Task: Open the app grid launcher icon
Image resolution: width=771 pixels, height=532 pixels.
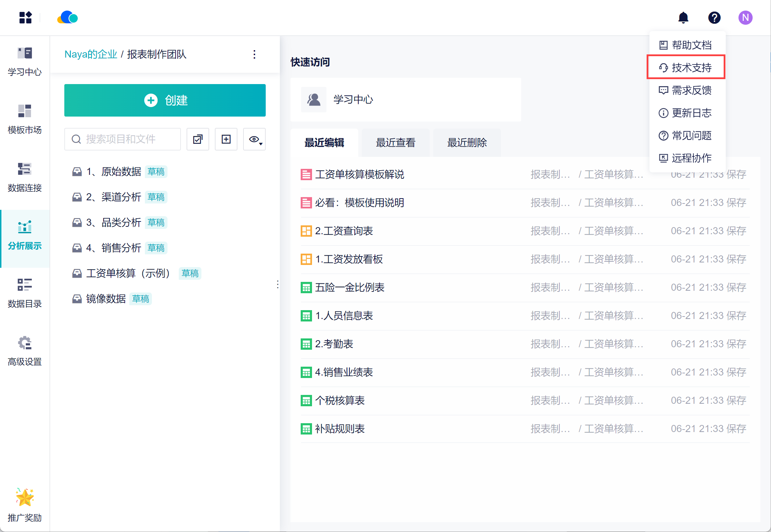Action: 25,18
